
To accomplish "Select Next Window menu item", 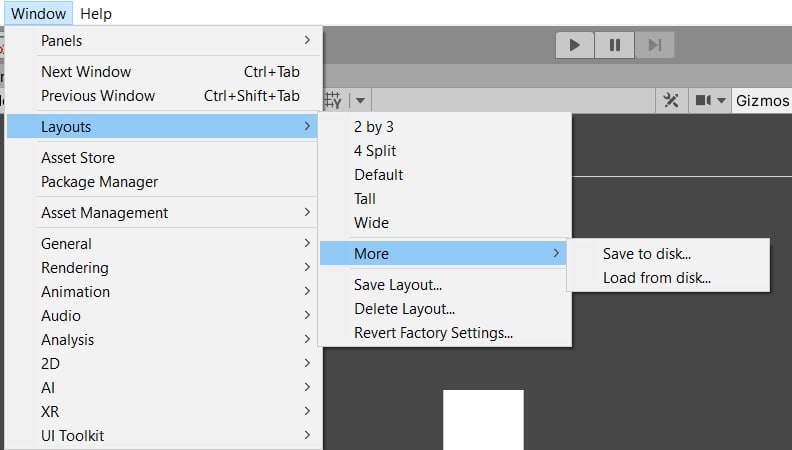I will click(x=164, y=72).
